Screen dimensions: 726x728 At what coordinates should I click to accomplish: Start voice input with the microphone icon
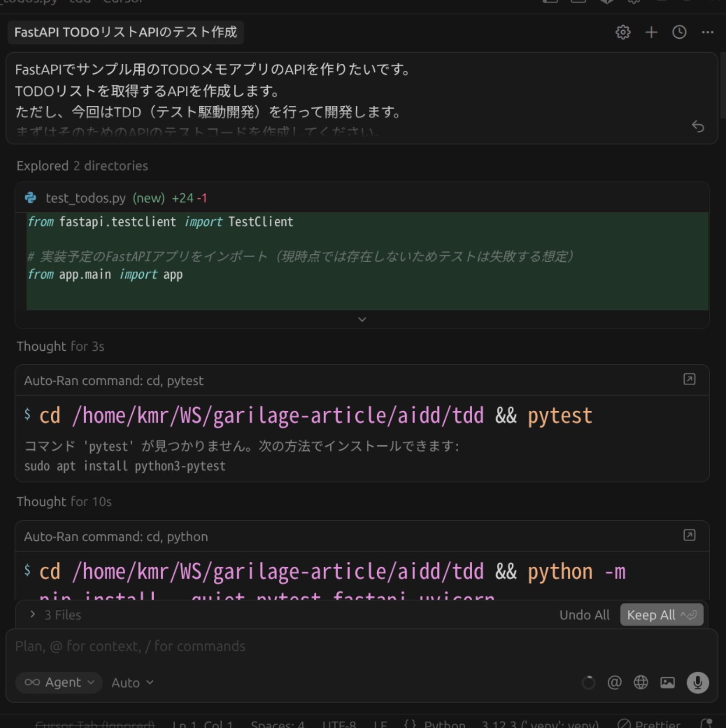[697, 682]
